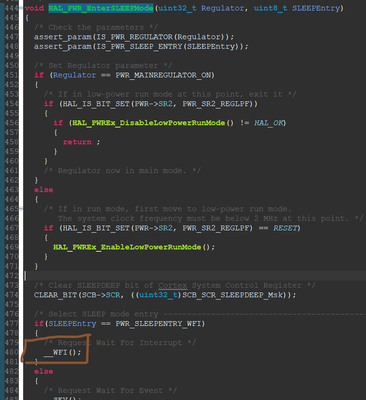Click the HAL_OK constant
The image size is (366, 400).
tap(268, 123)
